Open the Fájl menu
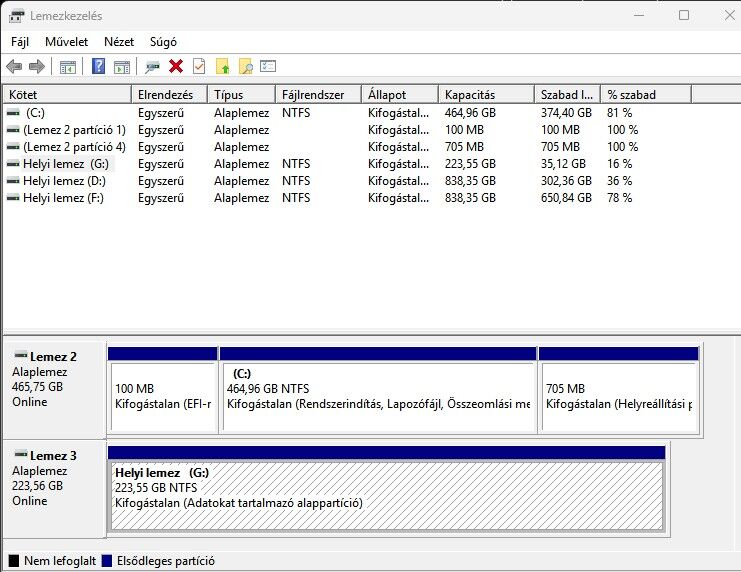The image size is (741, 572). pyautogui.click(x=20, y=42)
